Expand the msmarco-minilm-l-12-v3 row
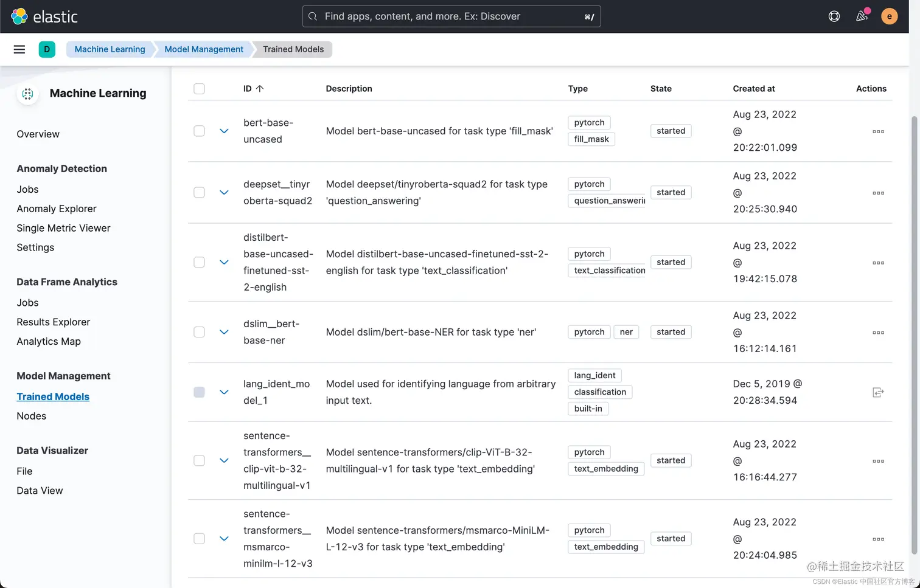The width and height of the screenshot is (920, 588). (x=224, y=539)
